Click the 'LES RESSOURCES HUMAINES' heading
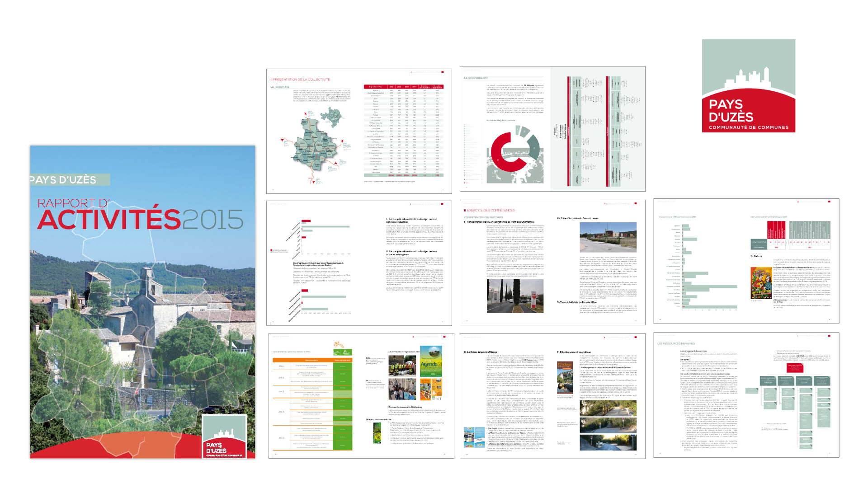 tap(676, 343)
